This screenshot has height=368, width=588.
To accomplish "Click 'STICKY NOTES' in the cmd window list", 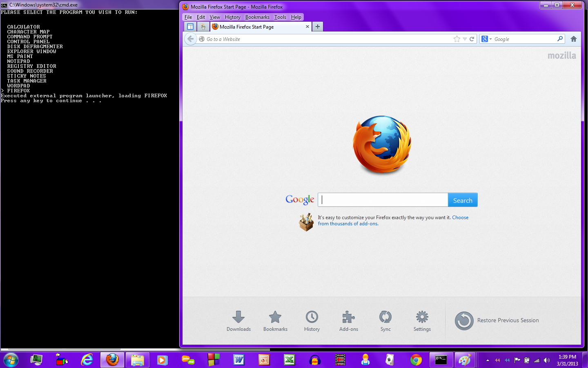I will [27, 76].
